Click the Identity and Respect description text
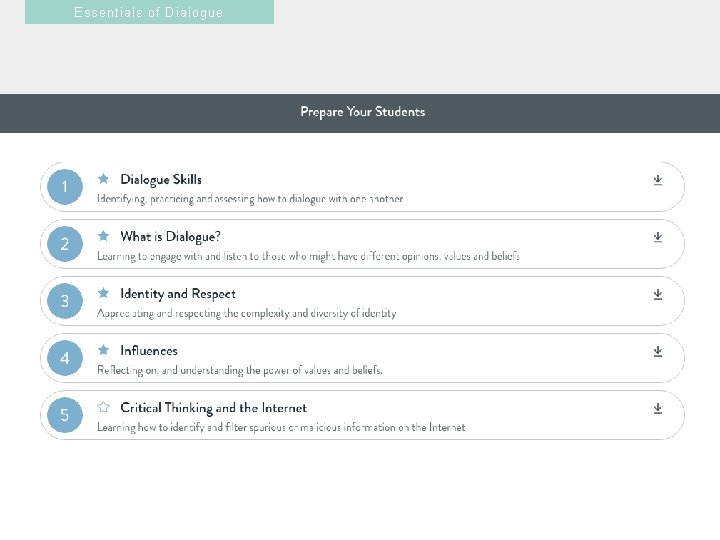 coord(247,313)
